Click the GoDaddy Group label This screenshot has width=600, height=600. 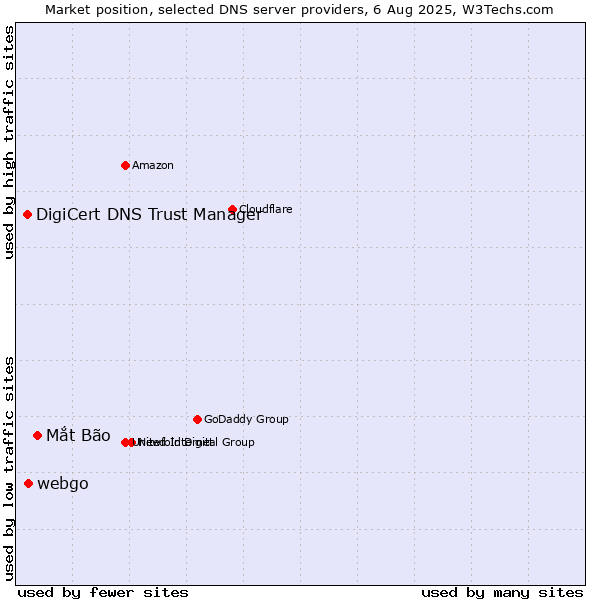click(x=246, y=419)
